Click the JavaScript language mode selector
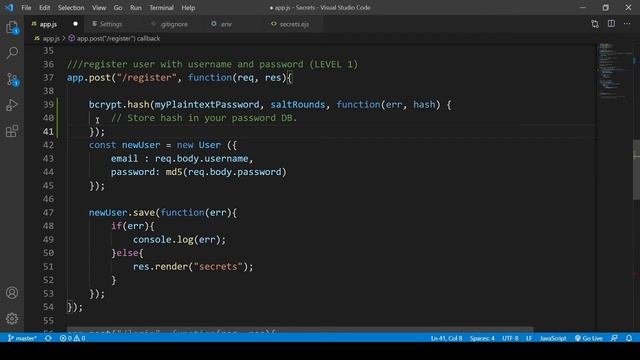 coord(553,338)
